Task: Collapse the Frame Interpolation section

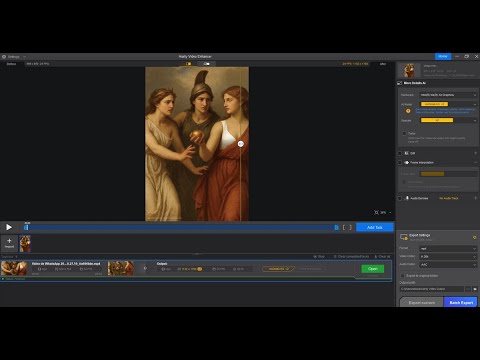Action: click(x=475, y=163)
